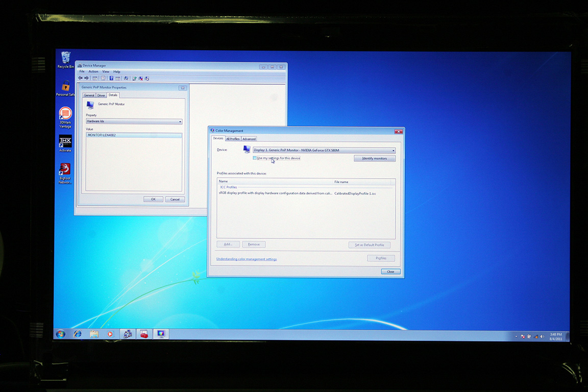Open Understanding color management settings link
This screenshot has width=588, height=392.
pos(247,259)
